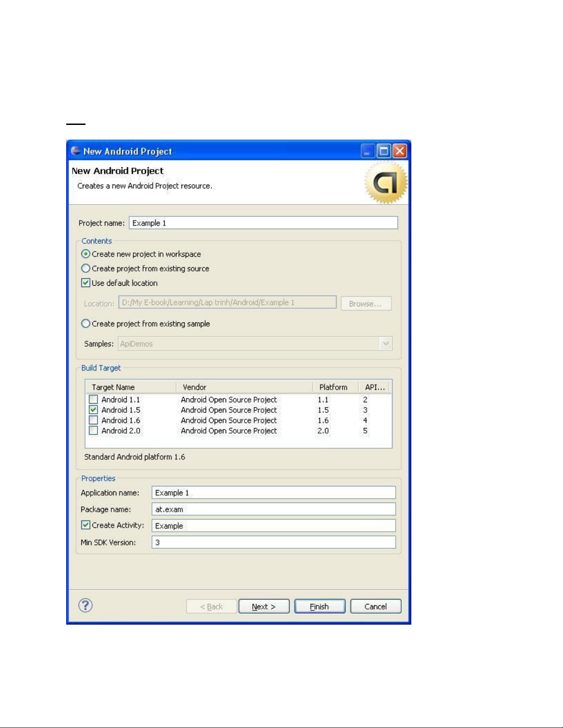Click into the Project name field

click(263, 223)
